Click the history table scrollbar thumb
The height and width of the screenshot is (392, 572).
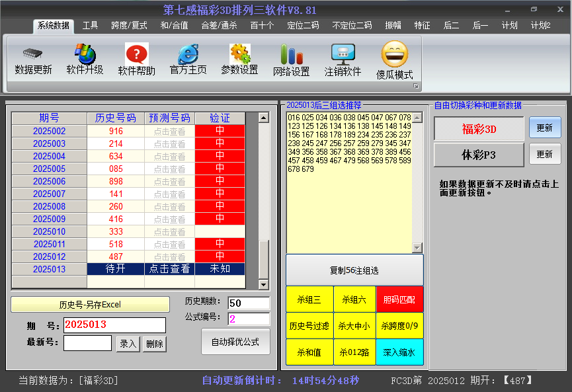(263, 259)
